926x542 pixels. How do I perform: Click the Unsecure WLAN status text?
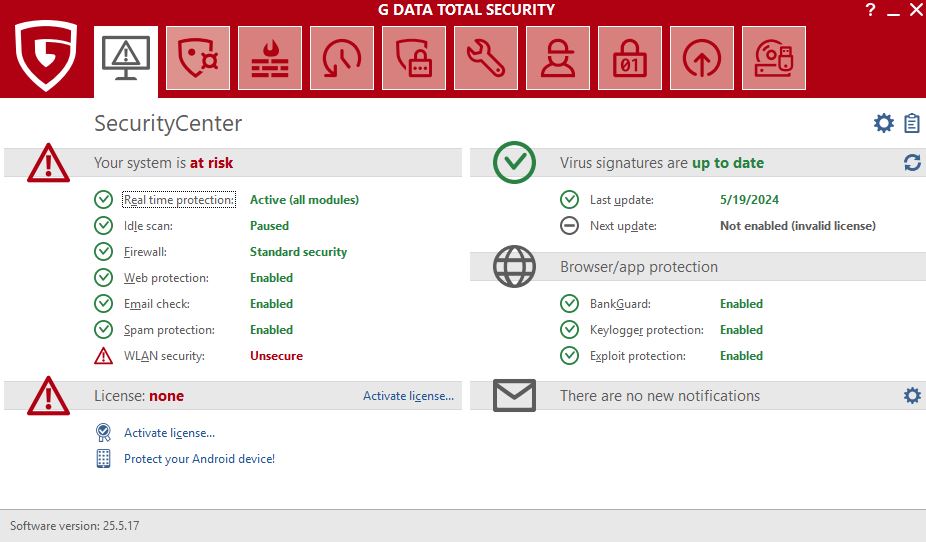276,355
